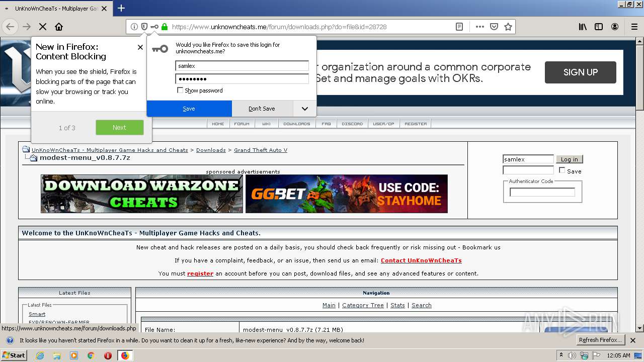This screenshot has height=362, width=644.
Task: Click Next in the Content Blocking tour
Action: click(x=120, y=128)
